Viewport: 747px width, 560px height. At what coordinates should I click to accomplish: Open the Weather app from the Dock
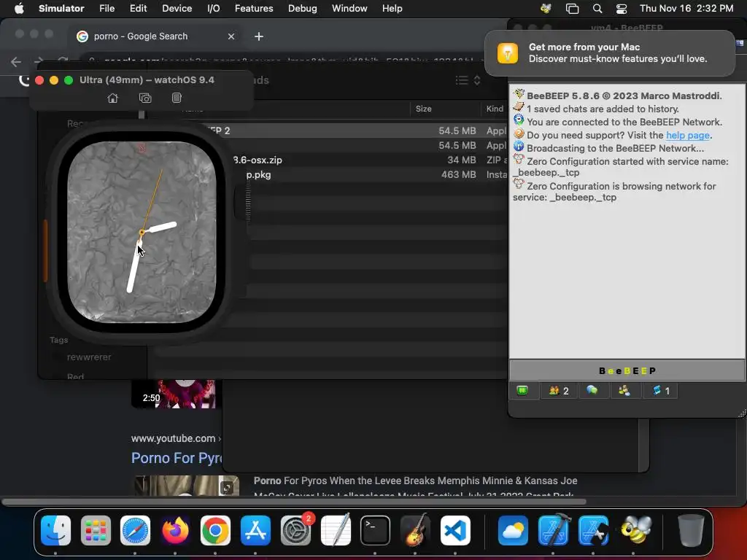coord(513,530)
